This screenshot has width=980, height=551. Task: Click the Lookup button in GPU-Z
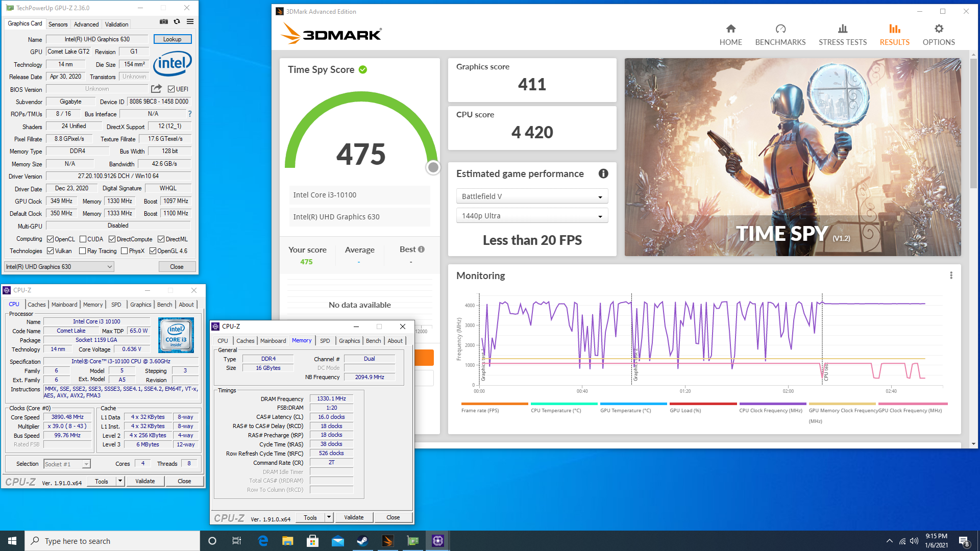(x=172, y=39)
